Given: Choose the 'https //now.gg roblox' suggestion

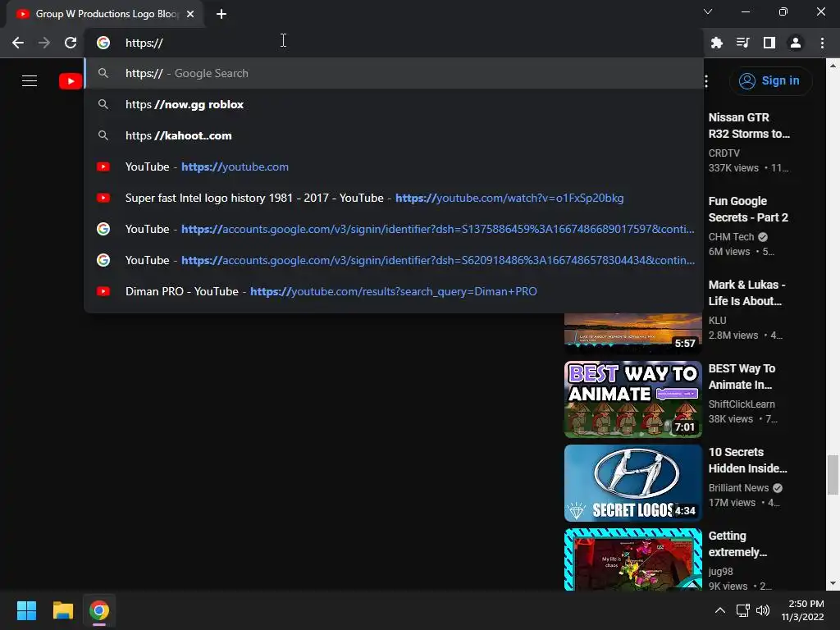Looking at the screenshot, I should (394, 104).
